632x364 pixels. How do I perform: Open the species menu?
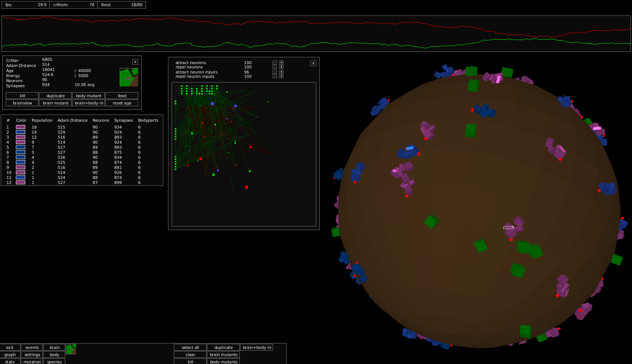[x=54, y=361]
